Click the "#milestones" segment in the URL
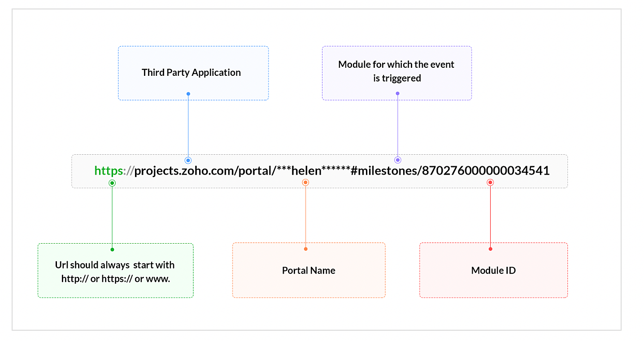Image resolution: width=644 pixels, height=341 pixels. [x=385, y=171]
